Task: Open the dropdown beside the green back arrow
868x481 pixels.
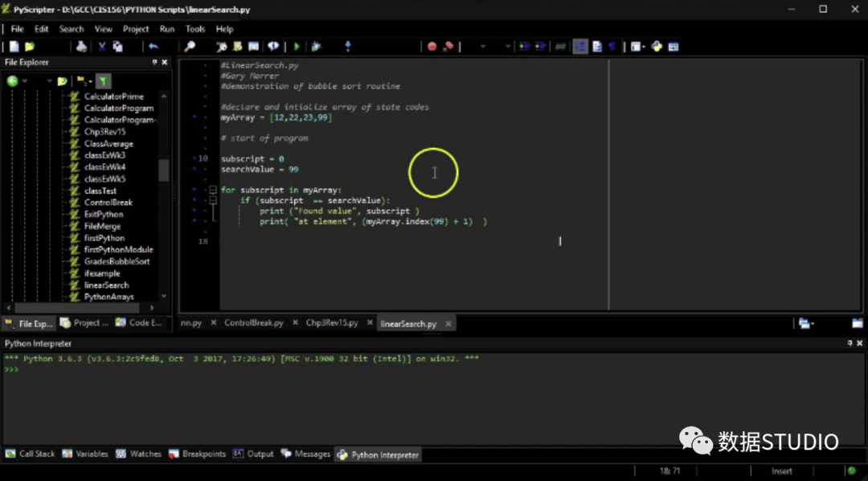Action: (25, 81)
